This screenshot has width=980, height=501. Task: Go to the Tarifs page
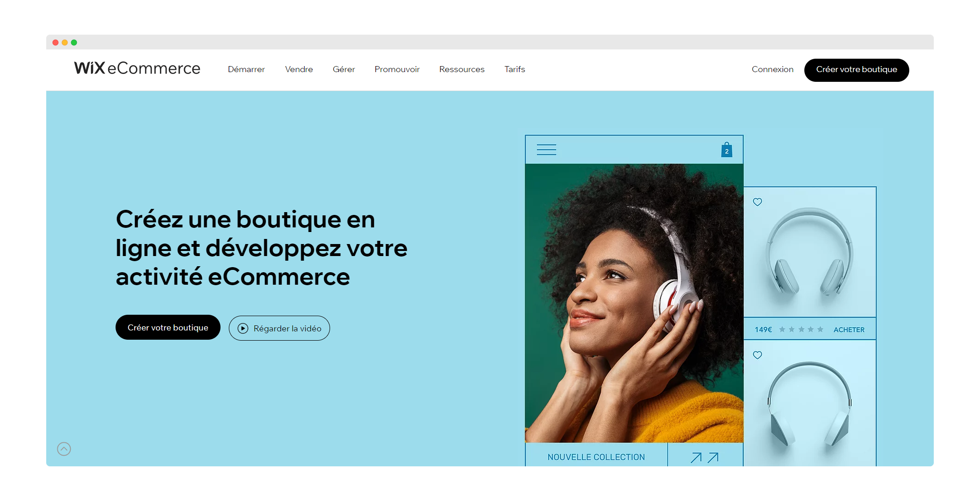point(514,69)
